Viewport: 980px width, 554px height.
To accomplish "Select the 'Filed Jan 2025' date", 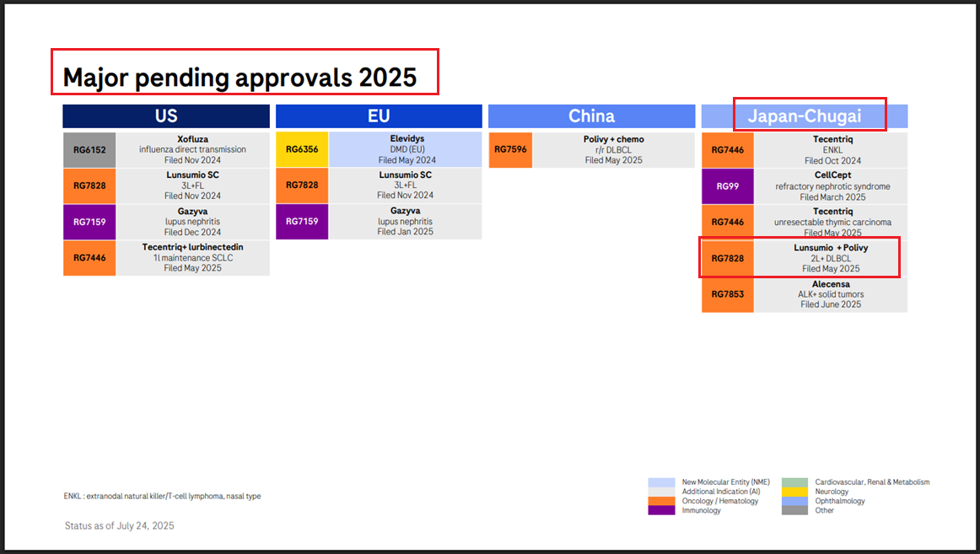I will tap(405, 232).
